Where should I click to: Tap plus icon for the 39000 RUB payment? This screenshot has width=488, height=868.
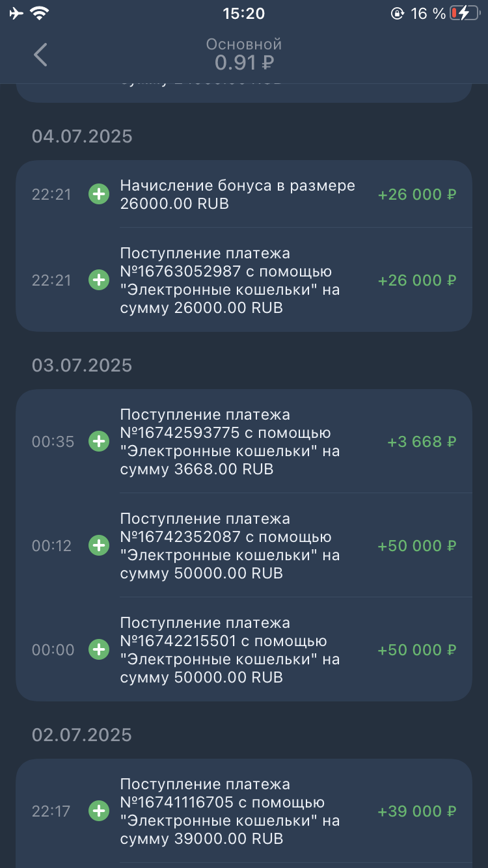(99, 811)
